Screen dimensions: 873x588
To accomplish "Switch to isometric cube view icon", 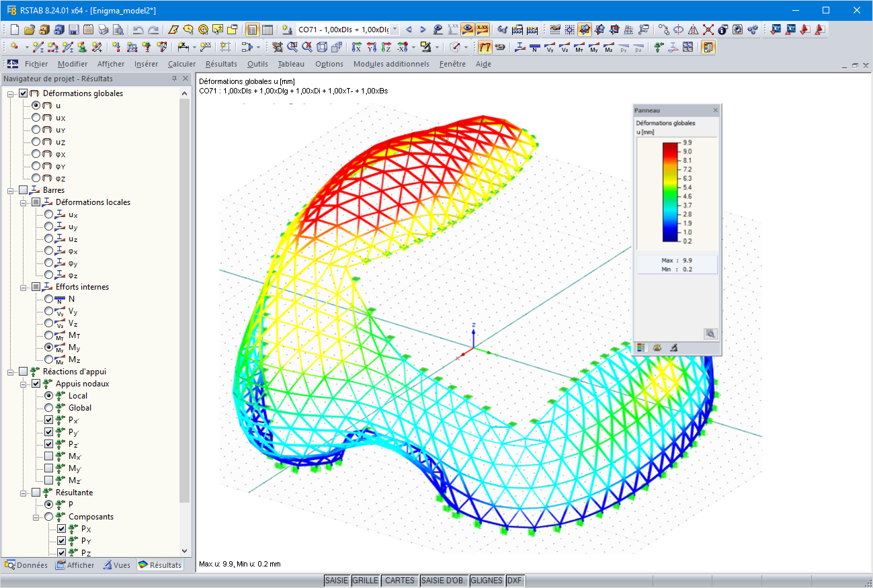I will click(323, 47).
